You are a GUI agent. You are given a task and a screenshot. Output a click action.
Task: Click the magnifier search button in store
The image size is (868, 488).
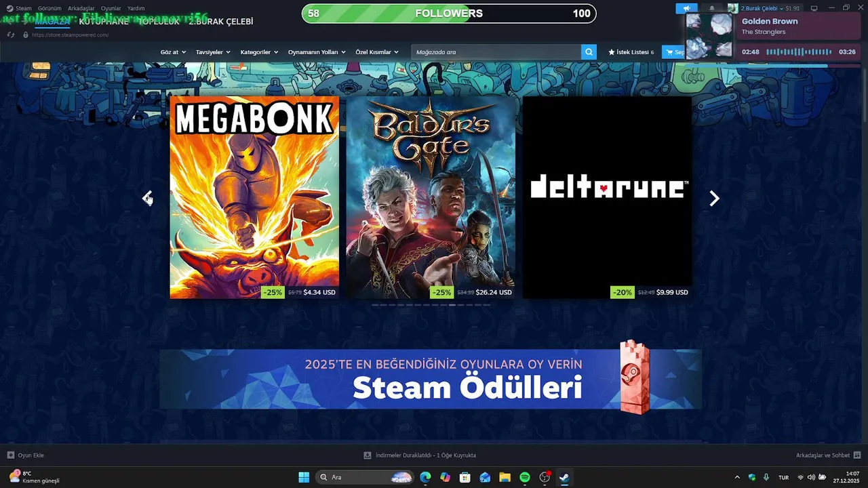589,52
